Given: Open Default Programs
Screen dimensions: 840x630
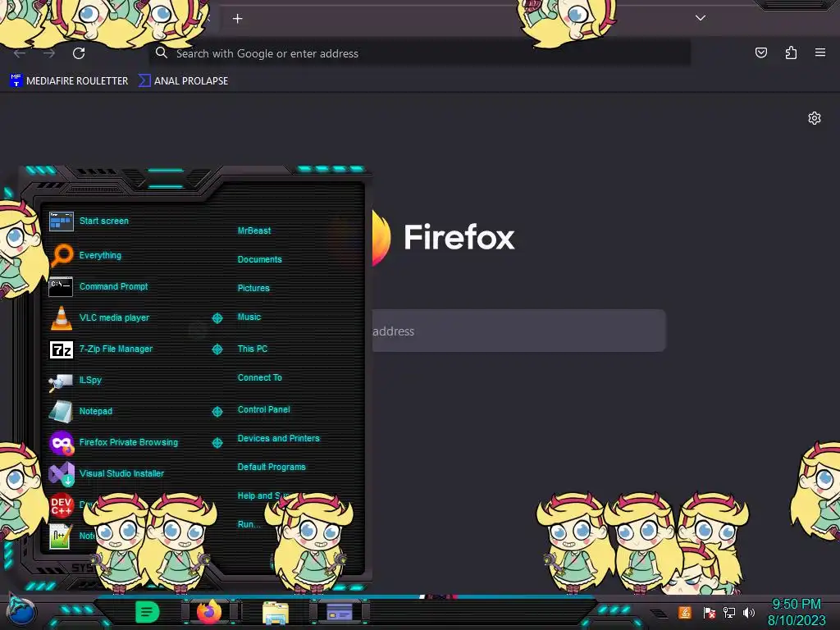Looking at the screenshot, I should click(271, 467).
